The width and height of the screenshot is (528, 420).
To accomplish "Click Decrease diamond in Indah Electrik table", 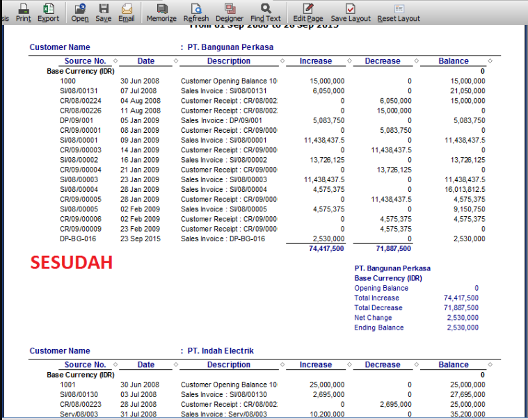I will [x=417, y=364].
